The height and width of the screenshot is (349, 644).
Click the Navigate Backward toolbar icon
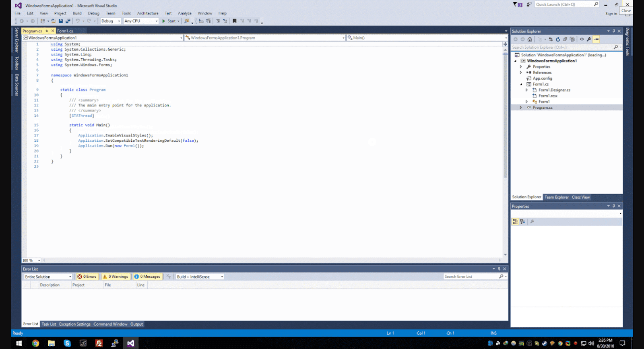click(21, 21)
